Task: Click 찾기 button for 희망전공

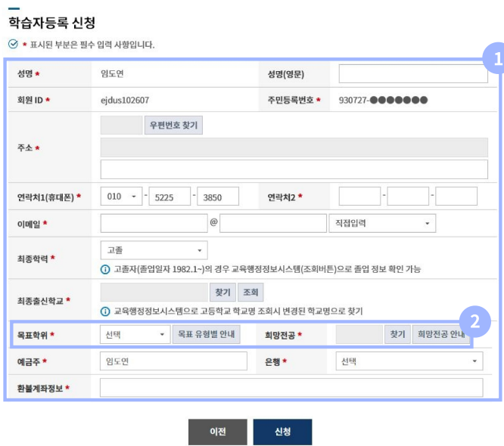Action: 397,334
